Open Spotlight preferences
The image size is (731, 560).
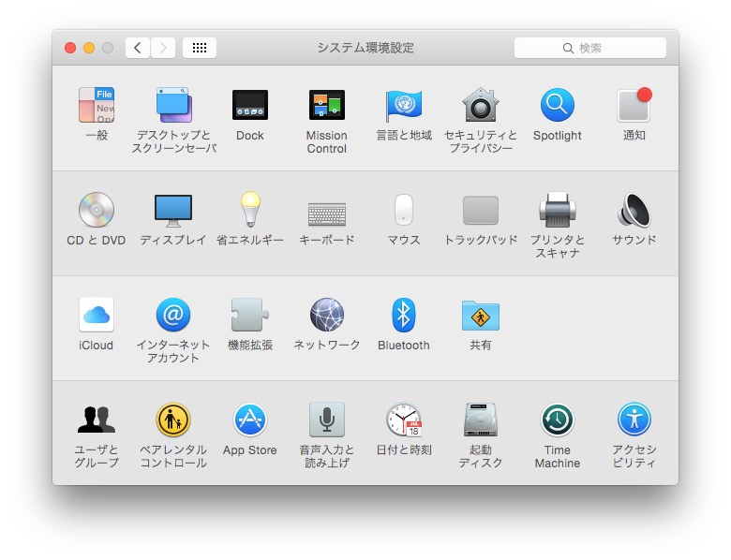pyautogui.click(x=557, y=105)
